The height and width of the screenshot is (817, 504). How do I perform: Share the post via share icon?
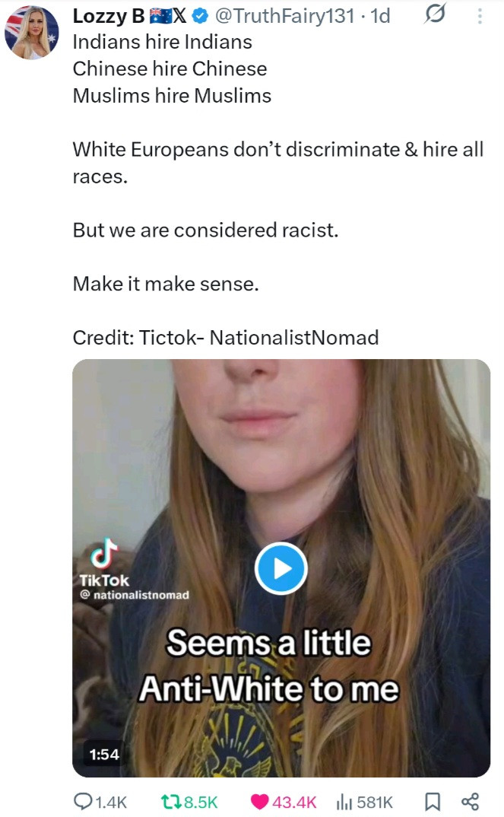pyautogui.click(x=470, y=801)
